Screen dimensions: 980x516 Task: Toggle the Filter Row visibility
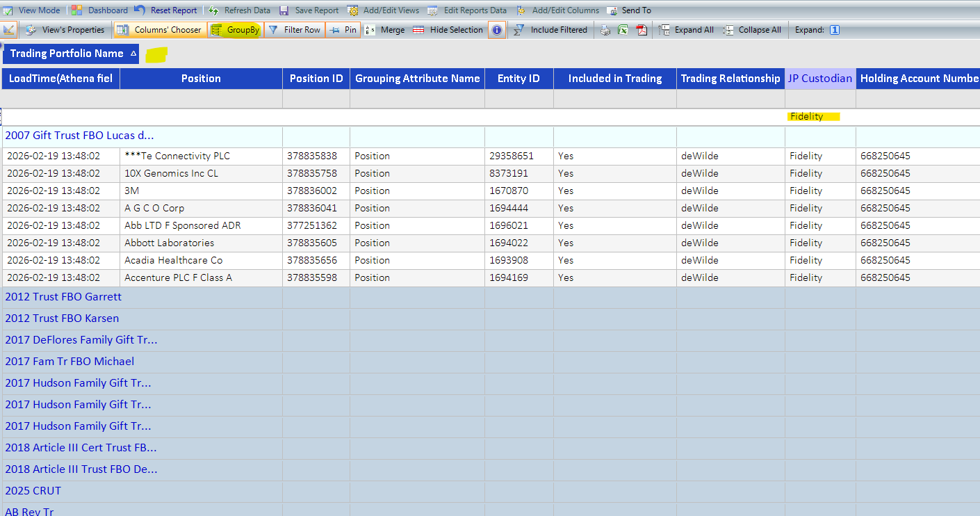tap(294, 30)
